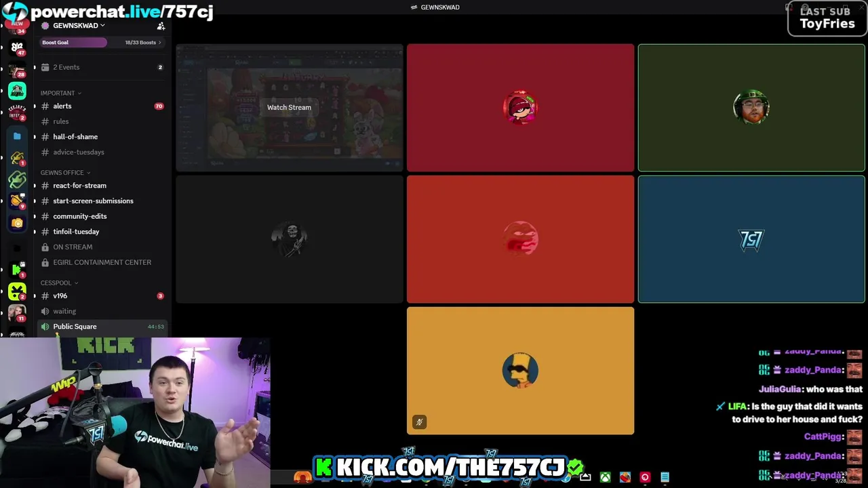Click the 44:53 timer on Public Square

(156, 327)
